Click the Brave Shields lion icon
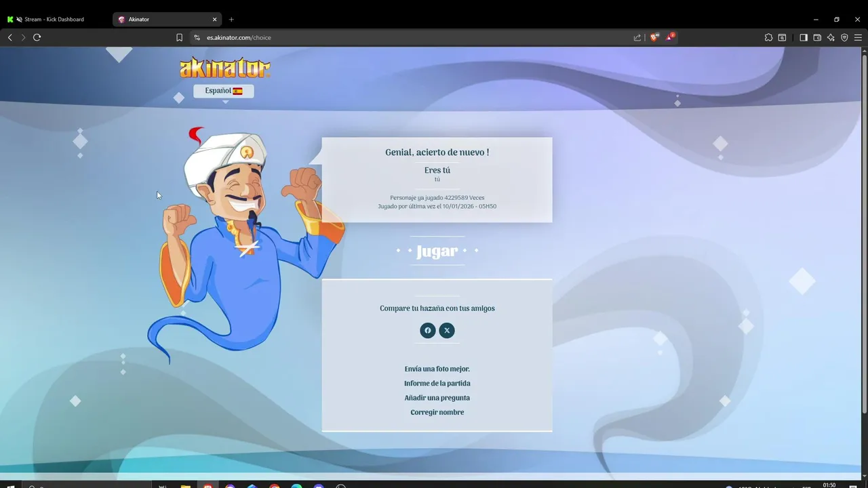Screen dimensions: 868x488 654,37
